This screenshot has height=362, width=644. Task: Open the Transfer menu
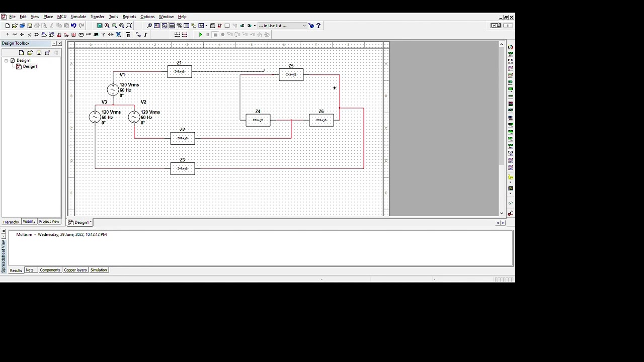[97, 17]
